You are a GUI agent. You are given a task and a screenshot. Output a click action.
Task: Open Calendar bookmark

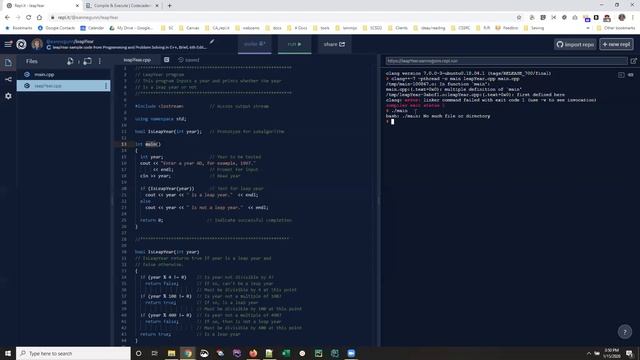click(x=92, y=28)
